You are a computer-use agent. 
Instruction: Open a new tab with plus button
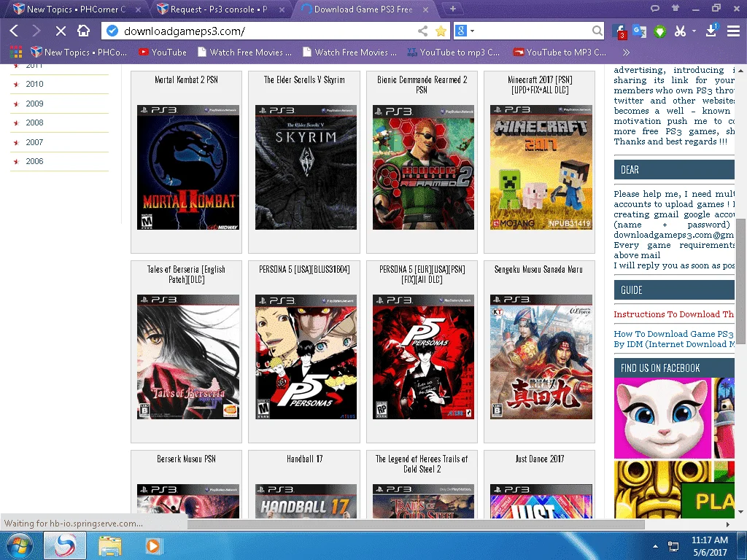[452, 9]
